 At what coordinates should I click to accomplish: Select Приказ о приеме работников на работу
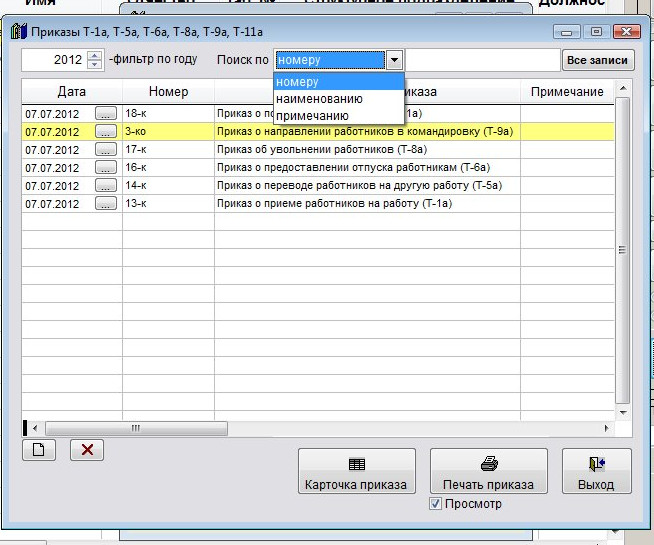point(367,203)
